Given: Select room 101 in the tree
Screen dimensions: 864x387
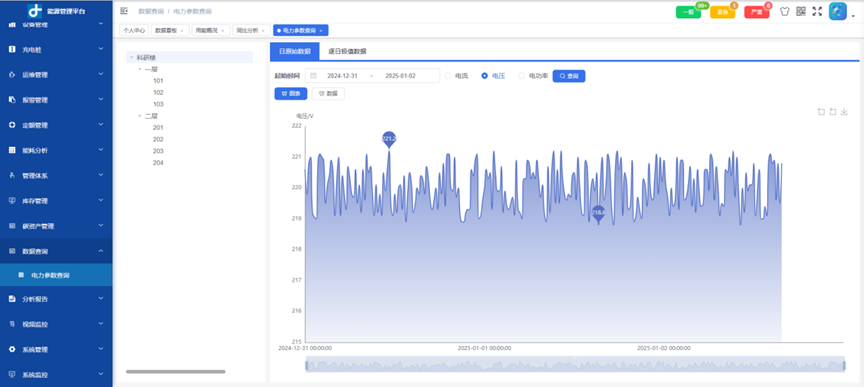Looking at the screenshot, I should click(x=158, y=81).
